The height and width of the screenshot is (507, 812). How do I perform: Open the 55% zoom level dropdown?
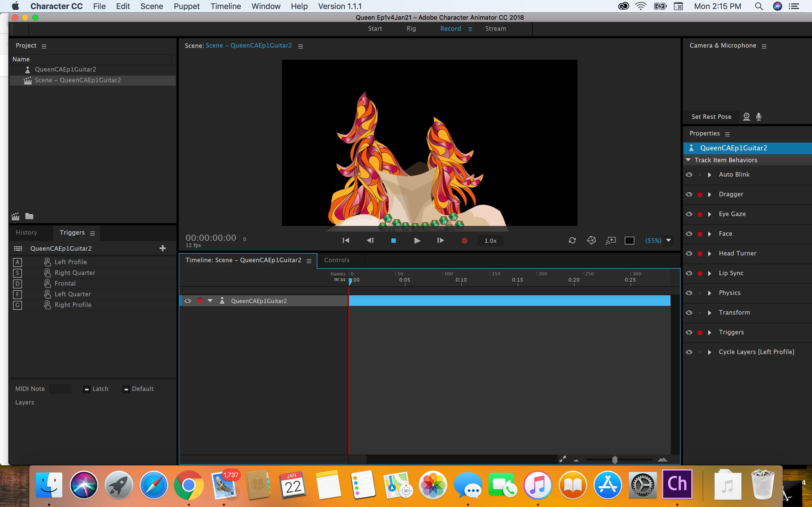[668, 241]
